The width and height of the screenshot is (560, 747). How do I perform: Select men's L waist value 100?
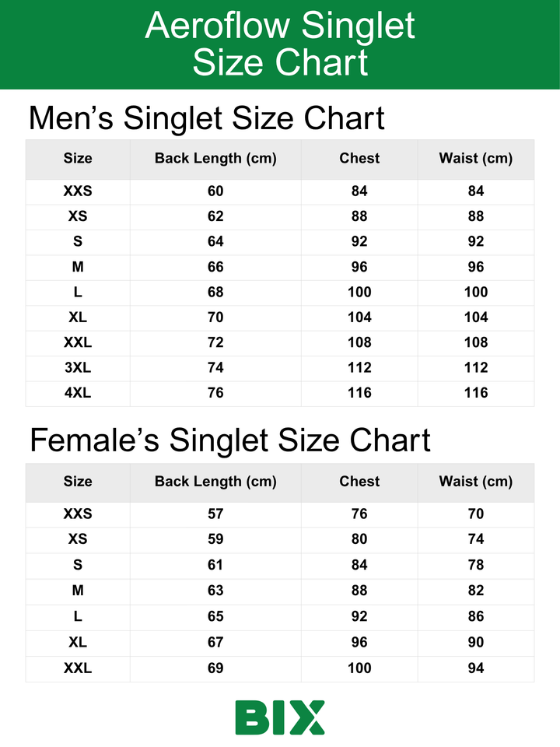(475, 292)
